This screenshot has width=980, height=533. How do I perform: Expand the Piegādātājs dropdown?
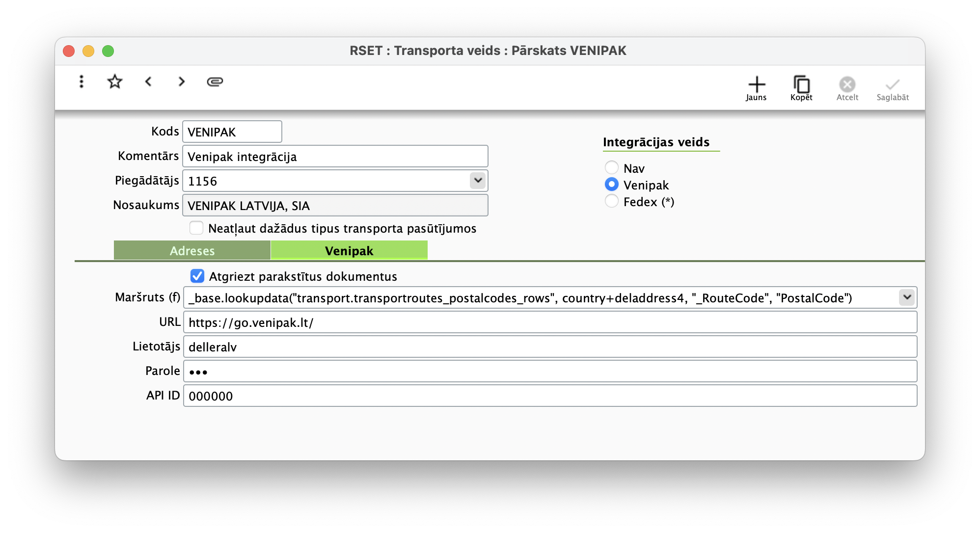478,181
